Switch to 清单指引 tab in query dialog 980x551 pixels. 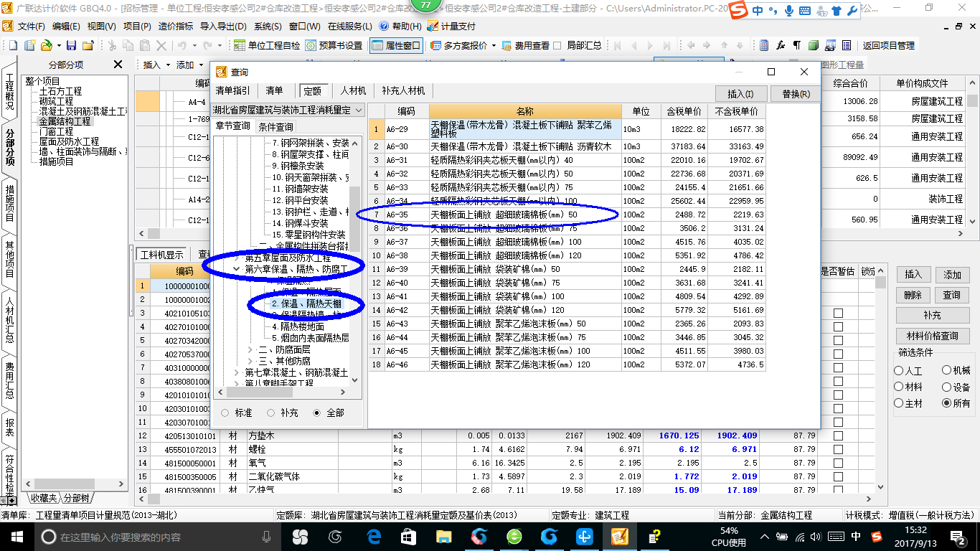pyautogui.click(x=233, y=91)
